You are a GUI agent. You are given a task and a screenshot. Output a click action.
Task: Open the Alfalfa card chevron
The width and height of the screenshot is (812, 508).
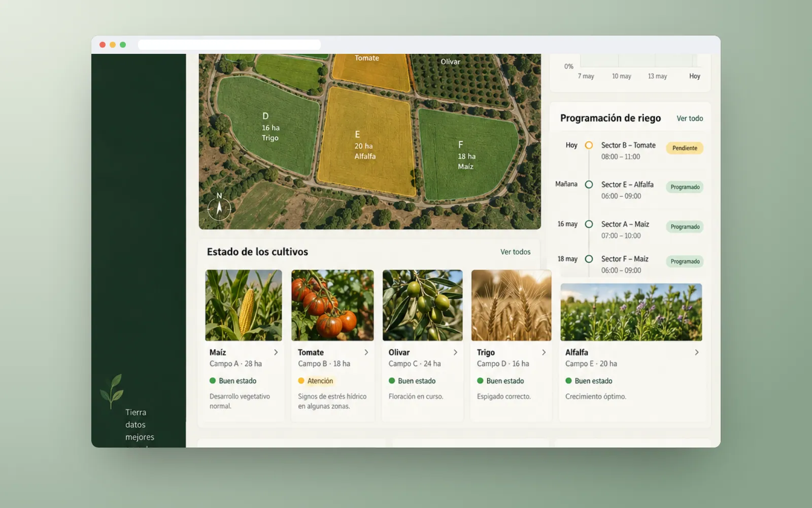697,352
